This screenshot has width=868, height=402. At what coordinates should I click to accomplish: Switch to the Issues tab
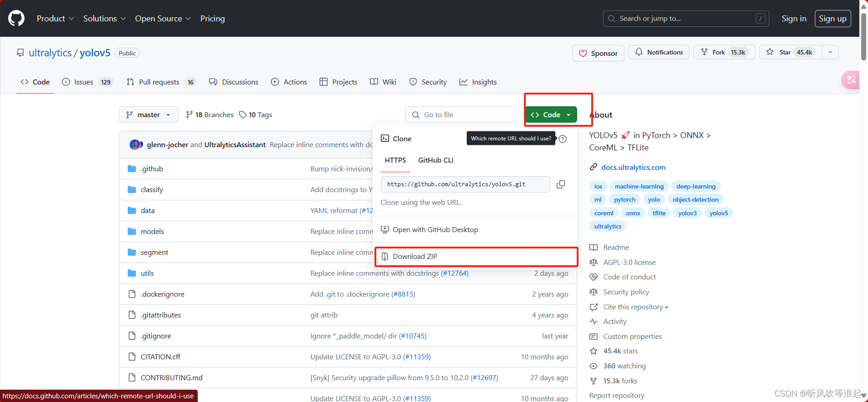(x=87, y=82)
